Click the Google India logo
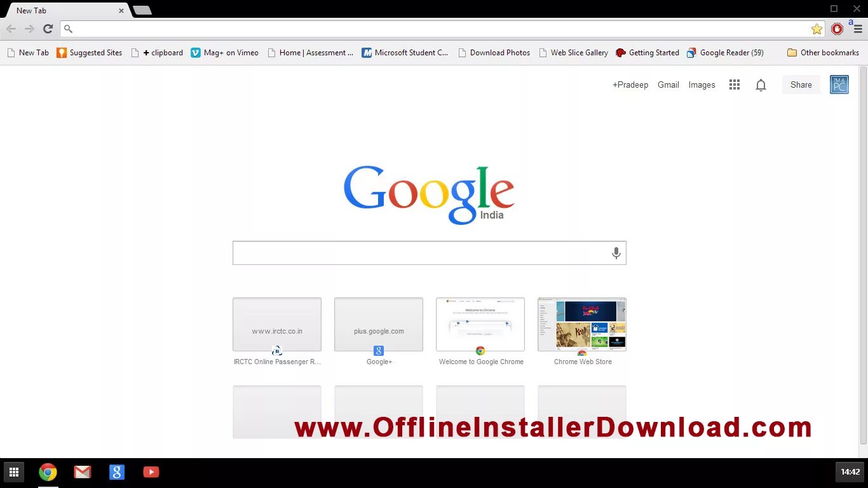 coord(429,195)
